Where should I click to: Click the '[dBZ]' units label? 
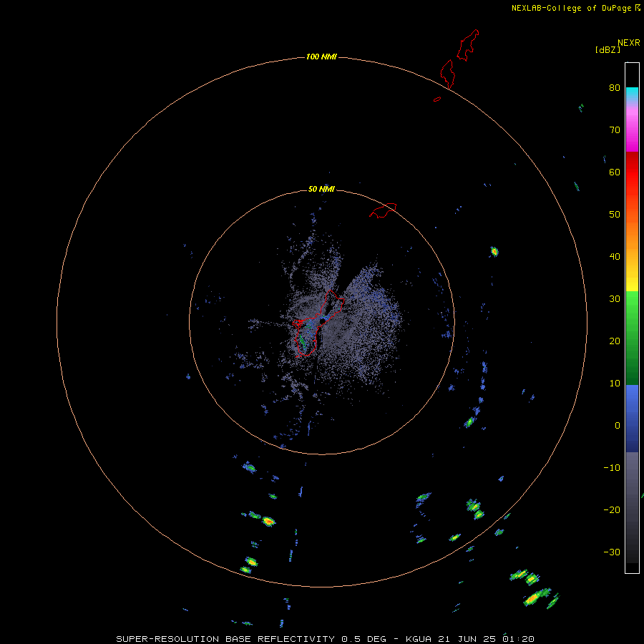click(x=608, y=50)
